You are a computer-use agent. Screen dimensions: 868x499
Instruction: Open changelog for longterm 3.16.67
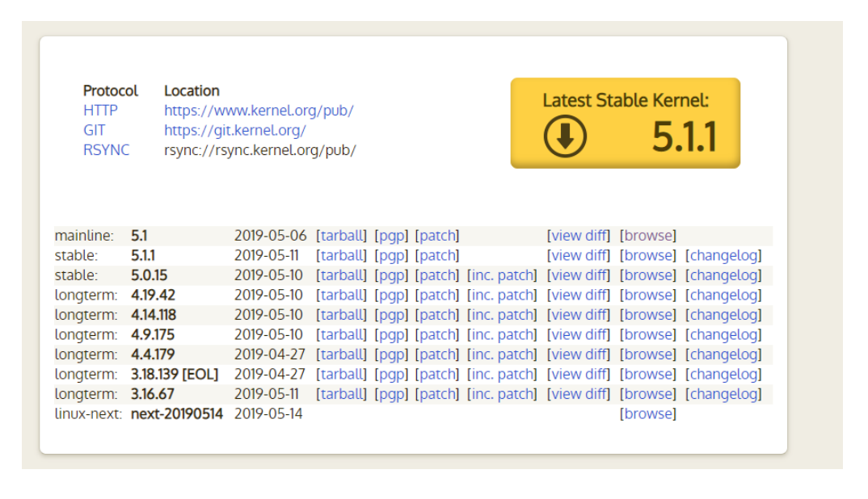coord(723,395)
